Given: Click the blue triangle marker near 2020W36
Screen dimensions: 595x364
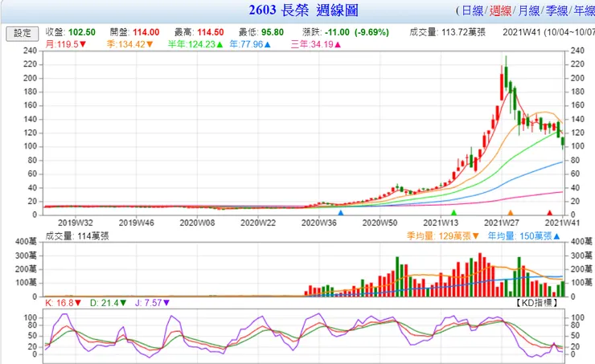Looking at the screenshot, I should click(x=341, y=213).
